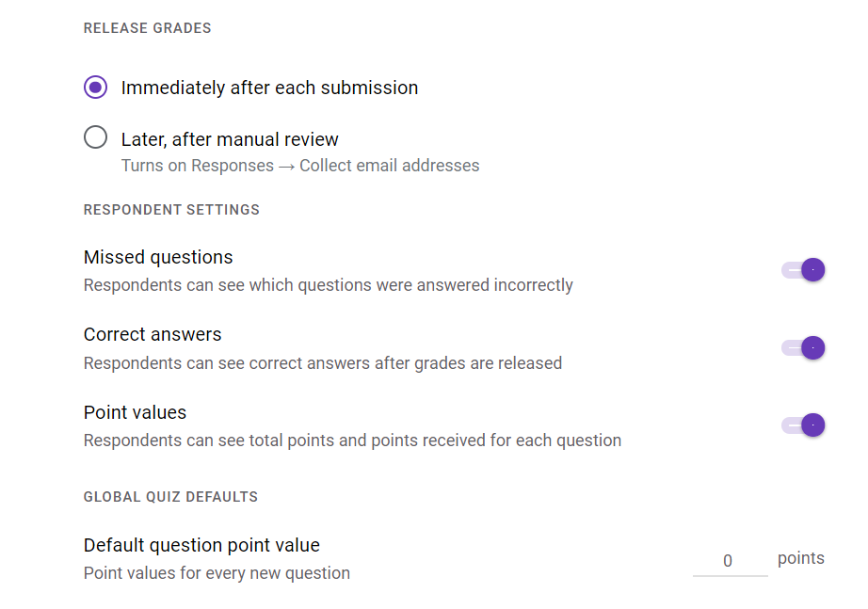868x609 pixels.
Task: Disable the Missed questions toggle
Action: [x=804, y=270]
